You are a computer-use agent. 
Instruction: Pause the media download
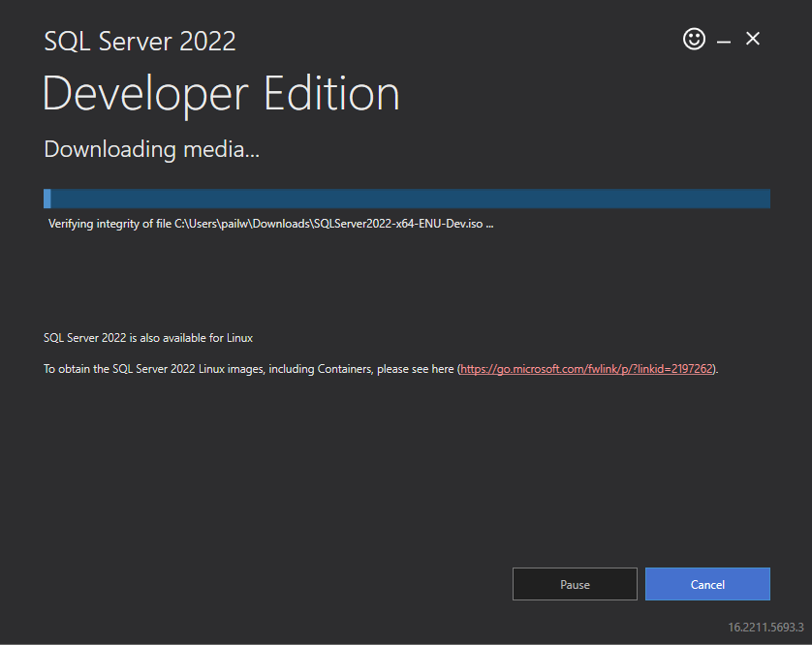(575, 584)
